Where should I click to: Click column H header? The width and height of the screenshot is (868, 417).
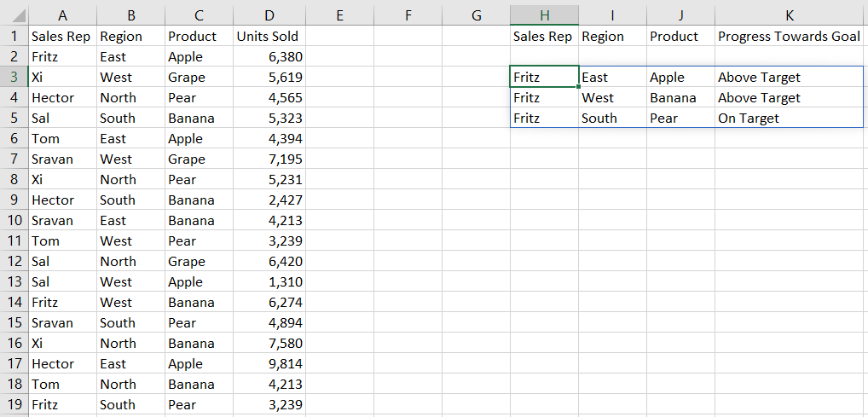pos(544,15)
